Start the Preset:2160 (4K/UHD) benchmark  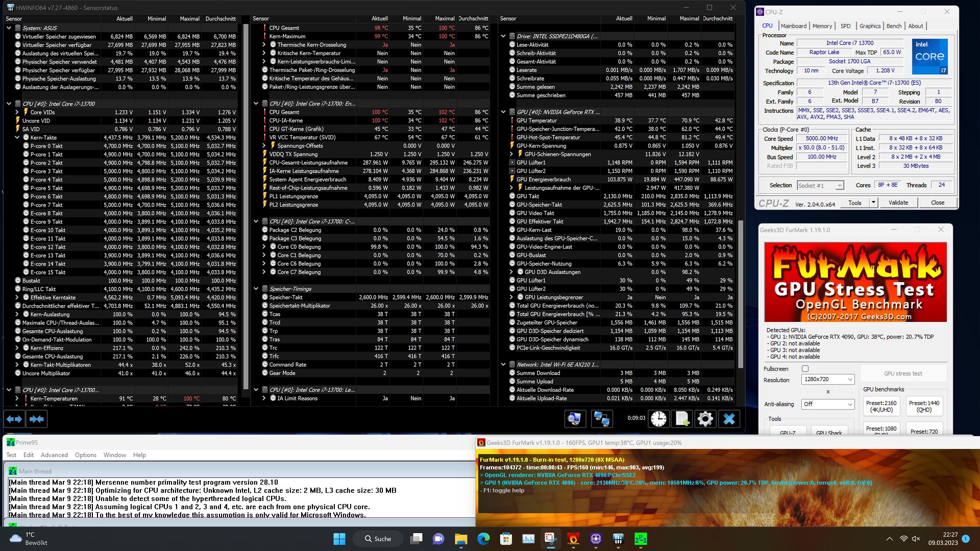pos(881,407)
